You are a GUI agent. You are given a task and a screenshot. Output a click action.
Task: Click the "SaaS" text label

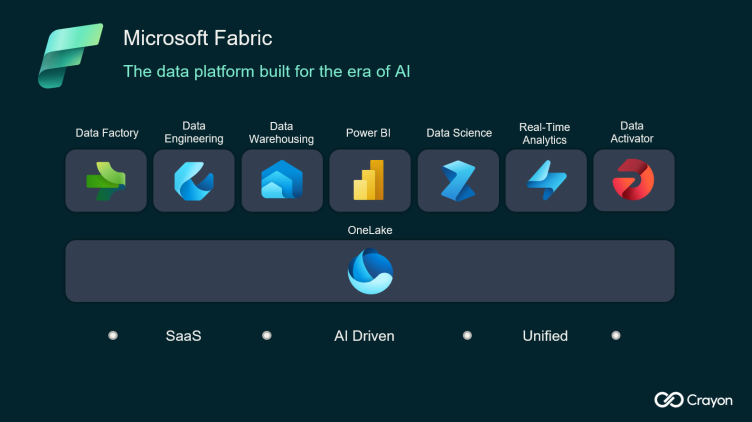click(183, 336)
